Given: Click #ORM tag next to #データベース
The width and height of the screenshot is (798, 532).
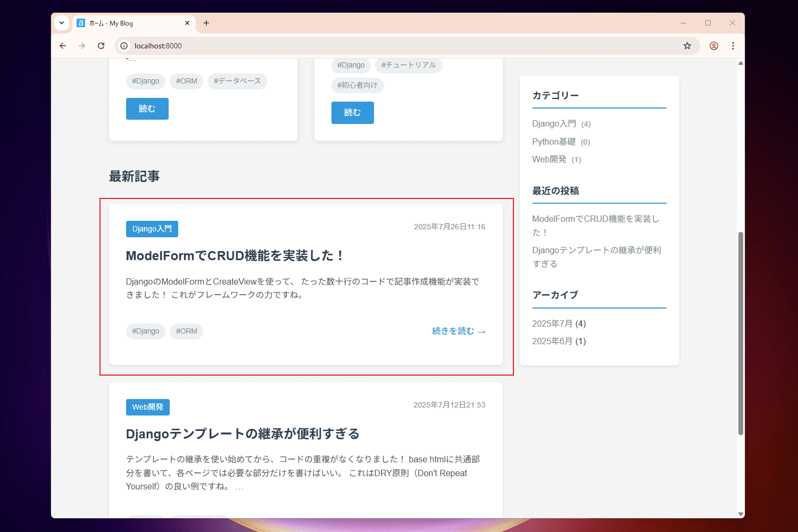Looking at the screenshot, I should 187,81.
